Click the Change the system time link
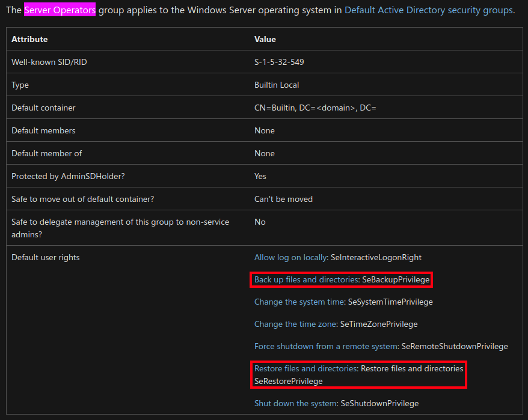 coord(299,302)
